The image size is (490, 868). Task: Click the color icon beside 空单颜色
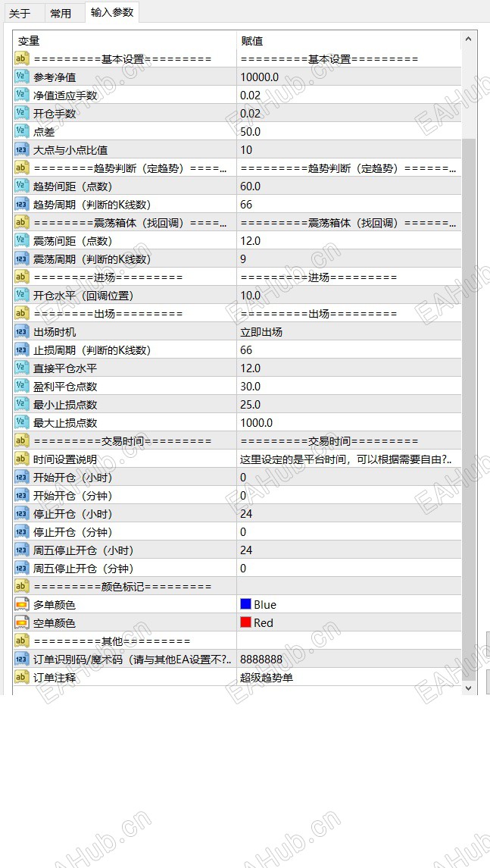click(x=21, y=623)
